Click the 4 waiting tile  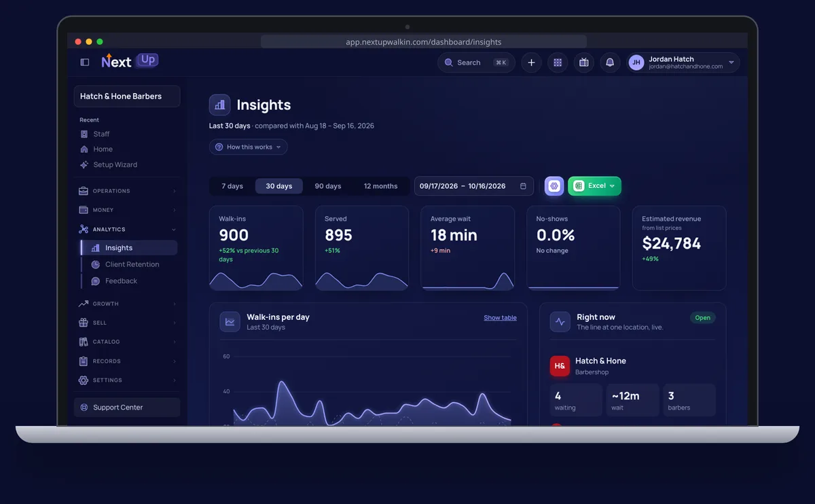point(576,400)
